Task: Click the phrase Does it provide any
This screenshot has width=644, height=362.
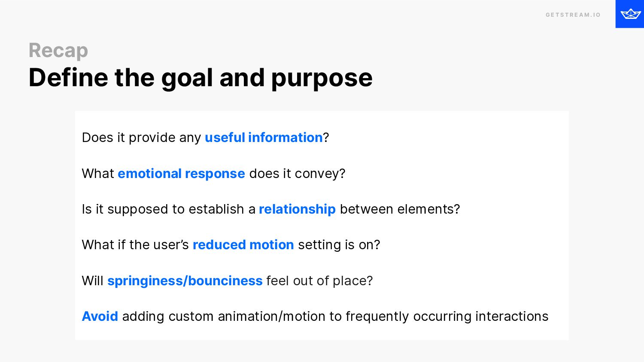Action: (142, 138)
